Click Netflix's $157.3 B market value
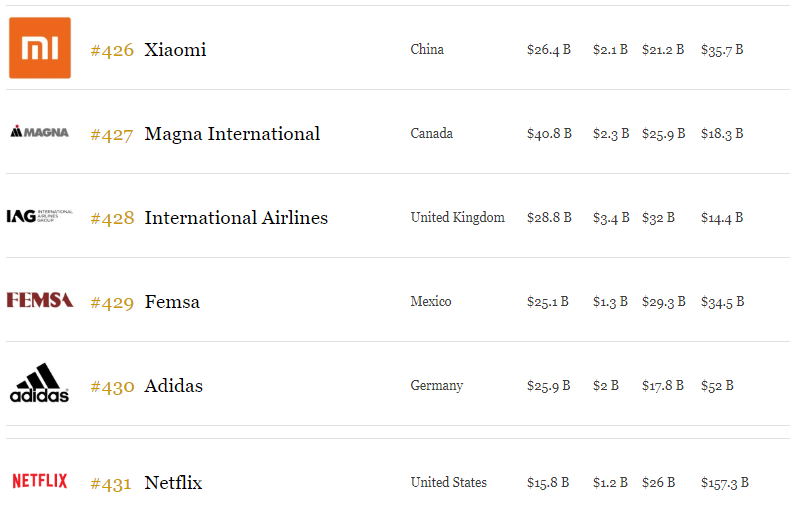The width and height of the screenshot is (797, 505). pos(725,483)
